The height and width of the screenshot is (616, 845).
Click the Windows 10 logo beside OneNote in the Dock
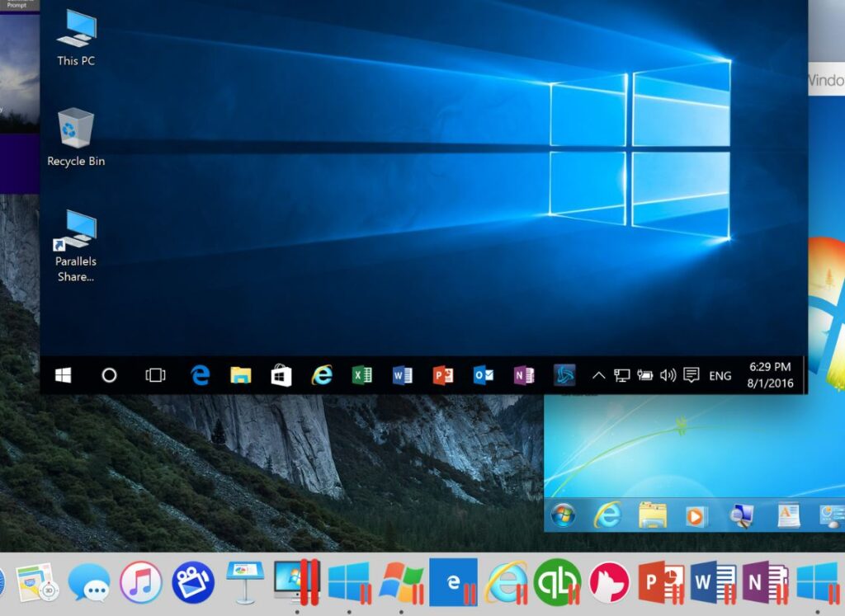click(818, 583)
